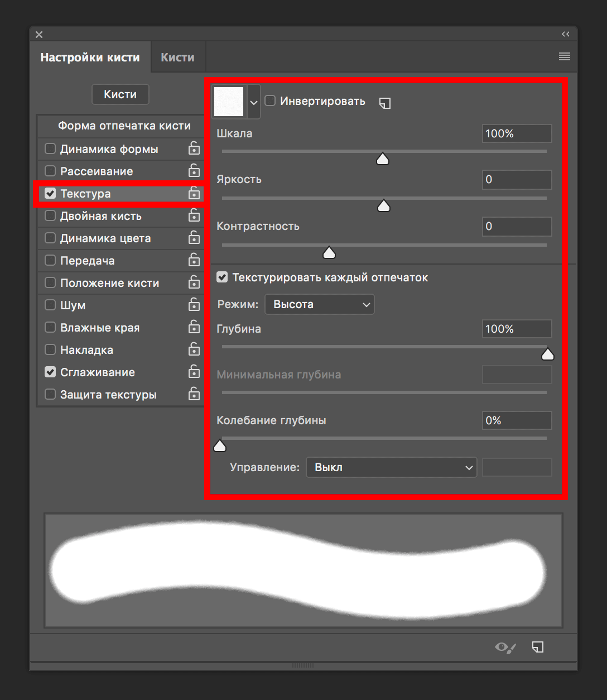
Task: Disable the Сглаживание checkbox
Action: [x=50, y=372]
